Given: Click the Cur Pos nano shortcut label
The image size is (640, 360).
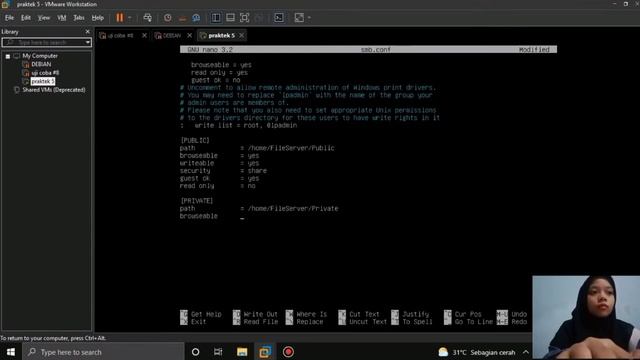Looking at the screenshot, I should coord(468,314).
